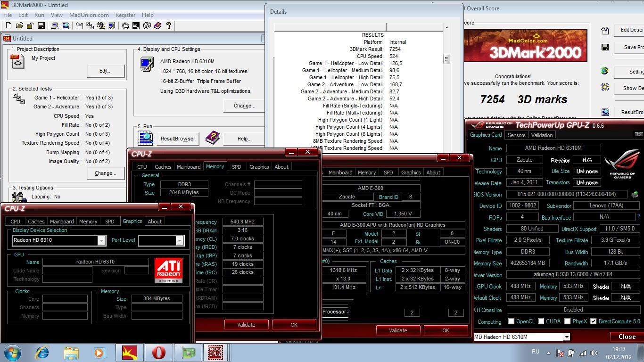Viewport: 644px width, 362px height.
Task: Open Opera browser from the taskbar
Action: (158, 353)
